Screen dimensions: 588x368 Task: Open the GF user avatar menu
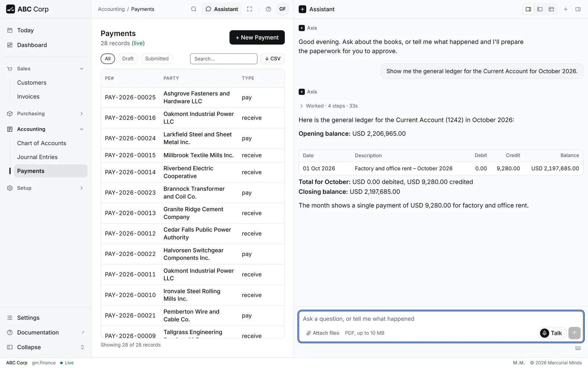[x=283, y=9]
